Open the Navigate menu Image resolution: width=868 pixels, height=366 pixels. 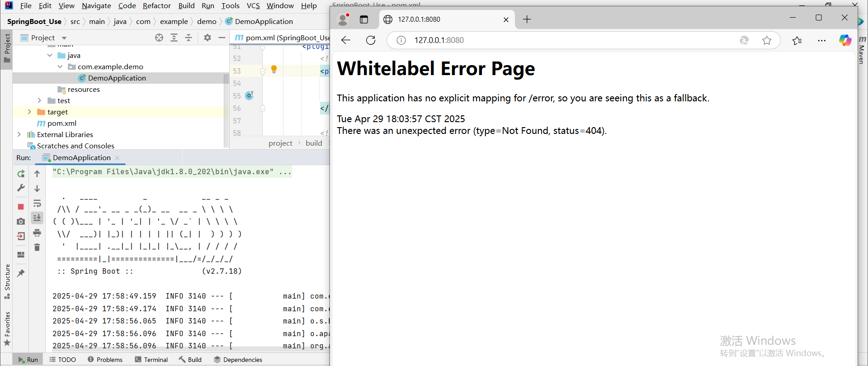tap(96, 5)
